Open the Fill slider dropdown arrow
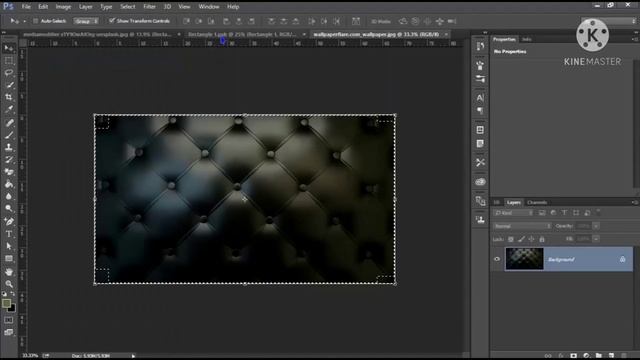Image resolution: width=640 pixels, height=360 pixels. pos(596,239)
